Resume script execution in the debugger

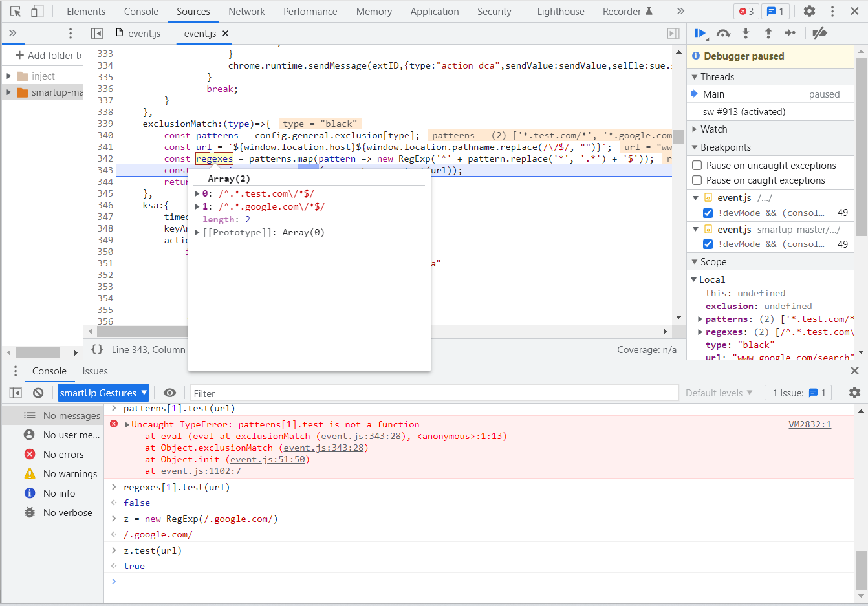pyautogui.click(x=700, y=33)
